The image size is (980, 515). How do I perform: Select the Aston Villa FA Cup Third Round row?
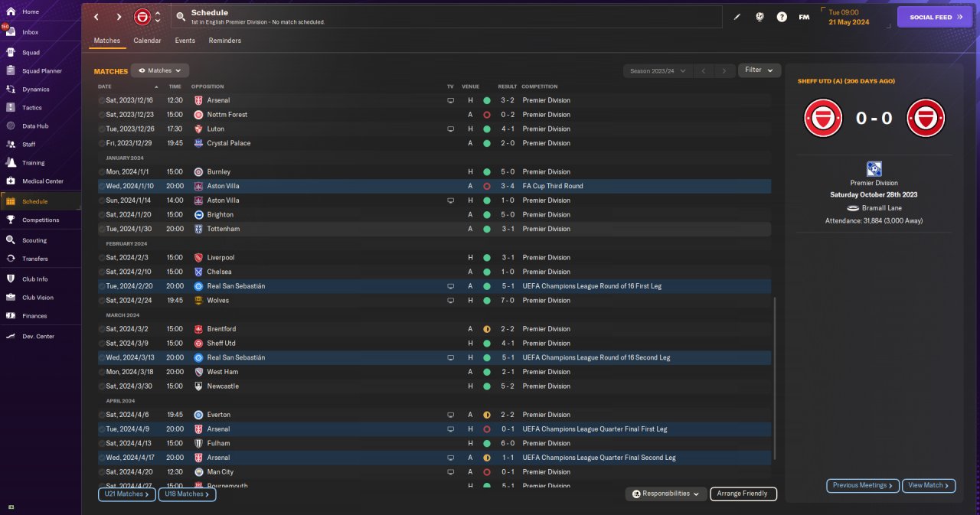click(434, 186)
